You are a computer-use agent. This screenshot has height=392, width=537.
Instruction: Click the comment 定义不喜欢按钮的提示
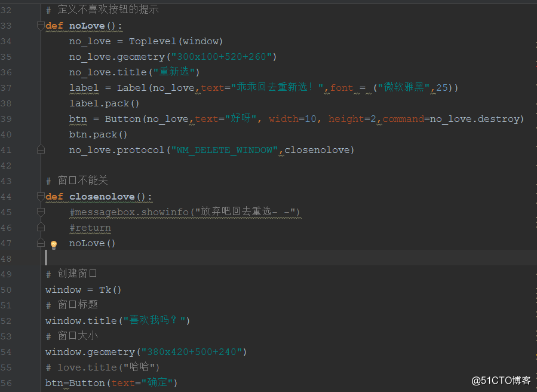click(102, 9)
